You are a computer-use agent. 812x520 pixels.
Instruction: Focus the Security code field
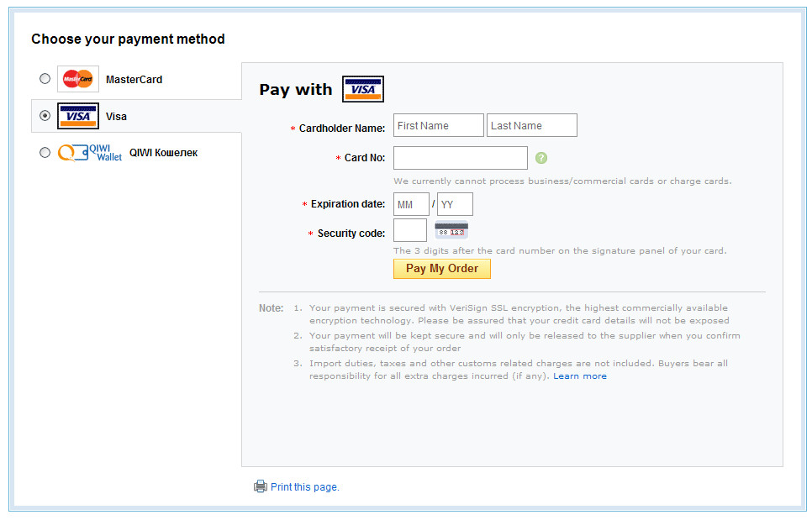pyautogui.click(x=410, y=230)
